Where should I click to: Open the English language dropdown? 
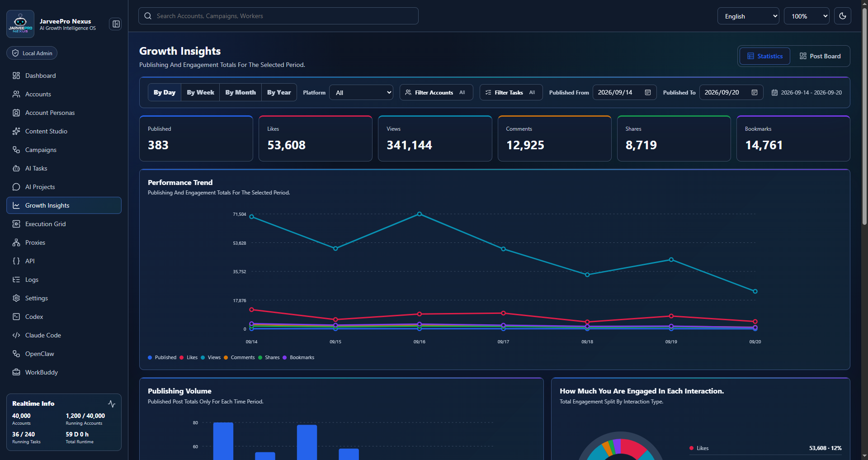pyautogui.click(x=748, y=16)
